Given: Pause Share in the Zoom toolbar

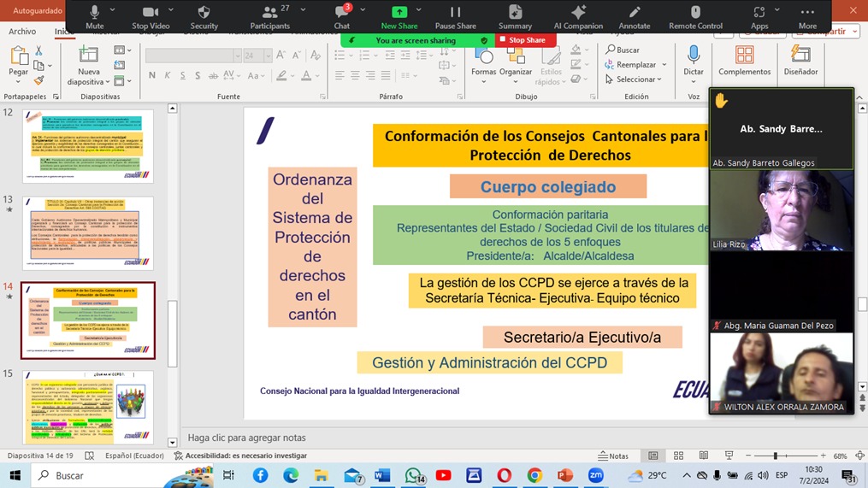Looking at the screenshot, I should 455,17.
